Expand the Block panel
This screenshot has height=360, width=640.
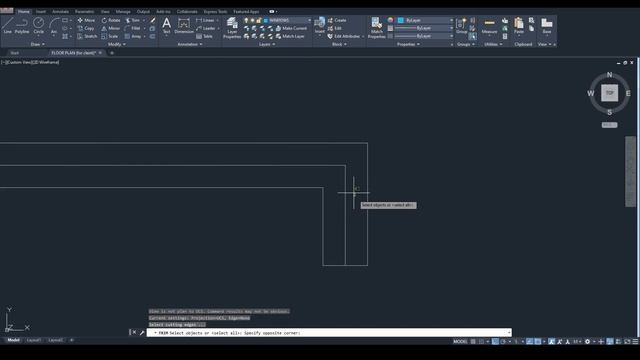tap(339, 44)
